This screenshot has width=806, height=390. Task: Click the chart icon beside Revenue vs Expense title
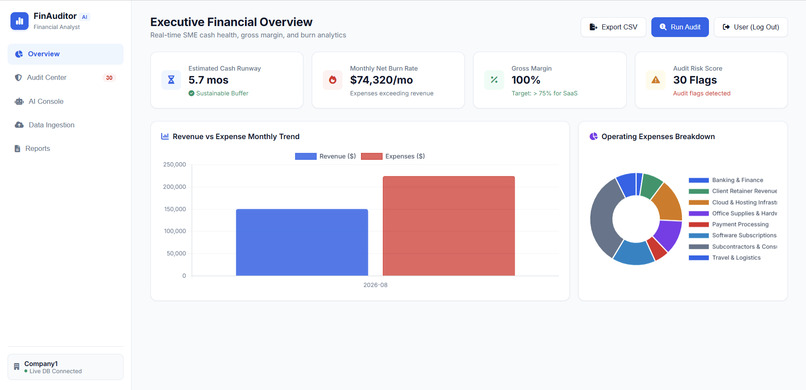click(165, 137)
